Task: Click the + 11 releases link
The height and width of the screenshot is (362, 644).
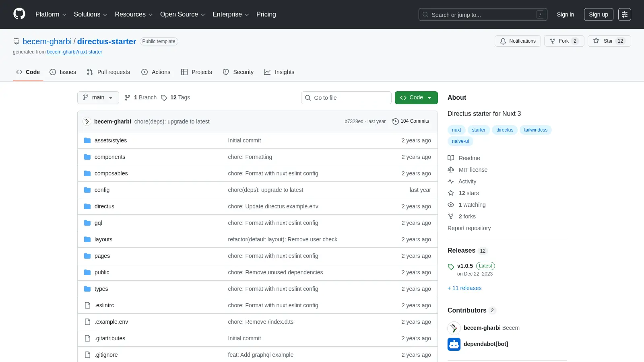Action: click(x=464, y=288)
